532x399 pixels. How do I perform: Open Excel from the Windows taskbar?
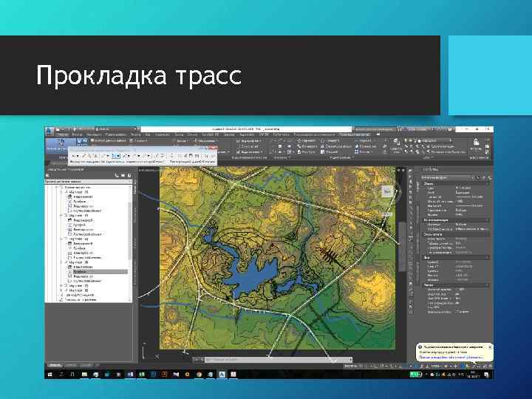141,375
